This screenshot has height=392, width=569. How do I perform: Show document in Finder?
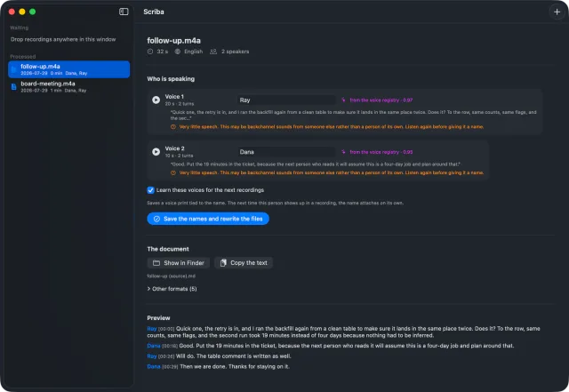point(179,263)
